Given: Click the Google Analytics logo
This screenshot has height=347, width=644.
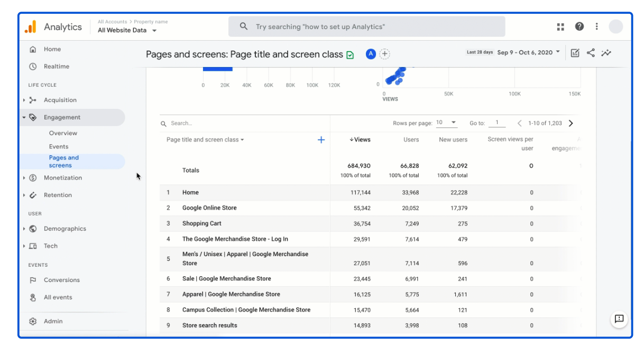Looking at the screenshot, I should click(x=31, y=26).
